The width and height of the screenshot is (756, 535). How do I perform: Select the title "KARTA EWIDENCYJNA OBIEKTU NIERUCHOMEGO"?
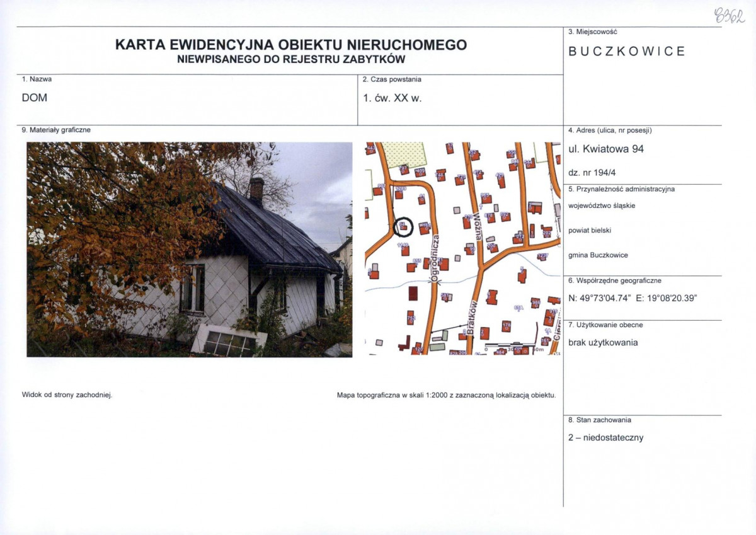(x=291, y=45)
